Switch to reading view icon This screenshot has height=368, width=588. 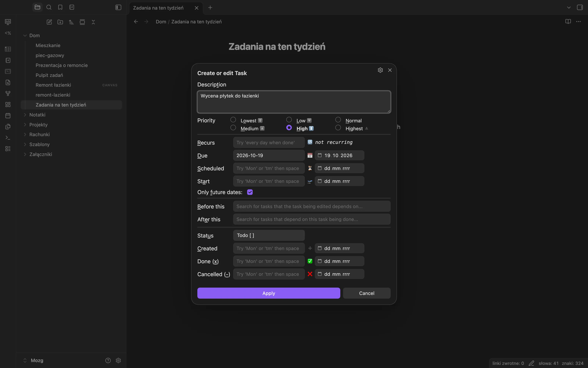[568, 21]
